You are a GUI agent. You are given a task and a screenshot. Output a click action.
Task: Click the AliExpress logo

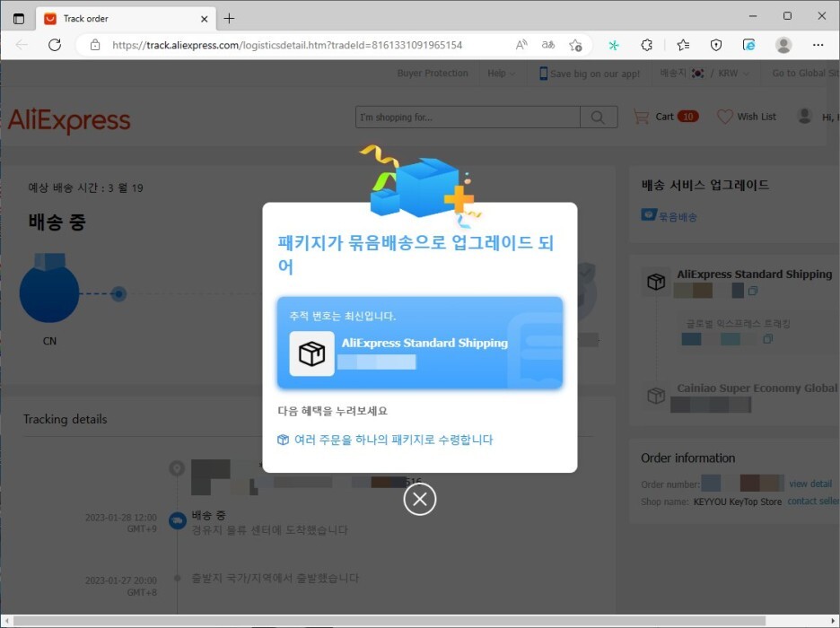click(x=69, y=120)
